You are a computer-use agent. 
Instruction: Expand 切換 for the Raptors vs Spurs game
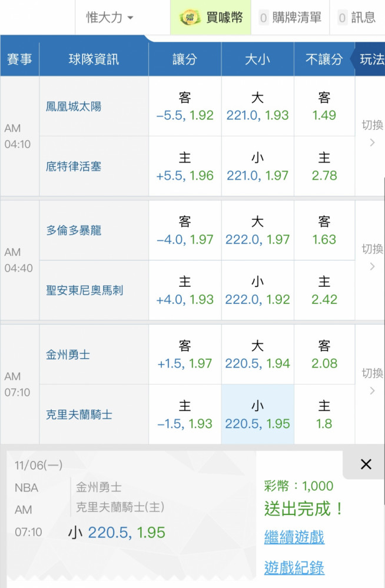click(x=371, y=257)
